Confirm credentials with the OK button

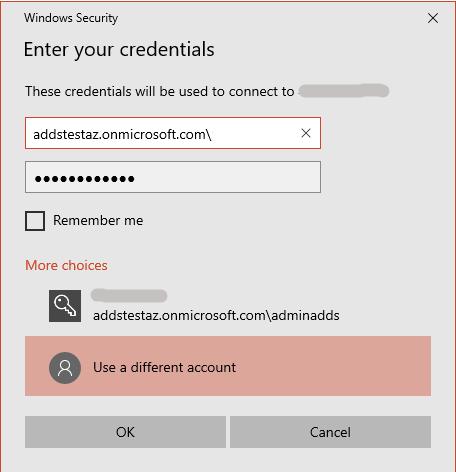point(125,432)
